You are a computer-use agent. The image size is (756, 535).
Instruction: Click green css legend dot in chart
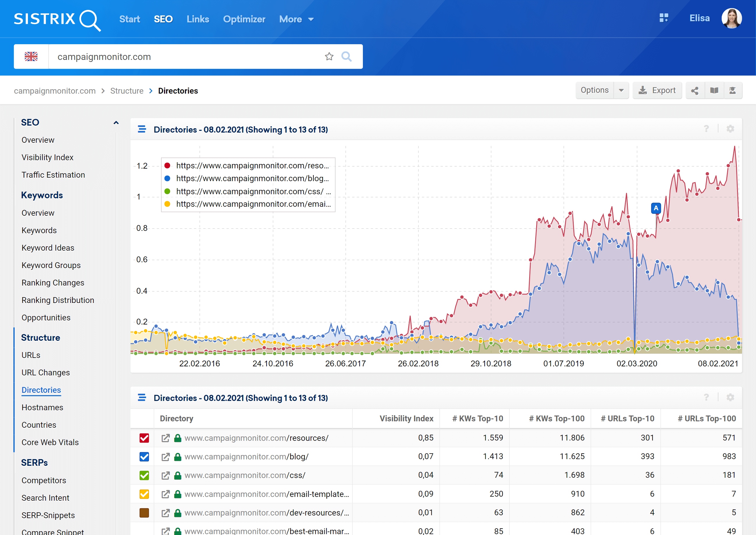click(x=167, y=191)
